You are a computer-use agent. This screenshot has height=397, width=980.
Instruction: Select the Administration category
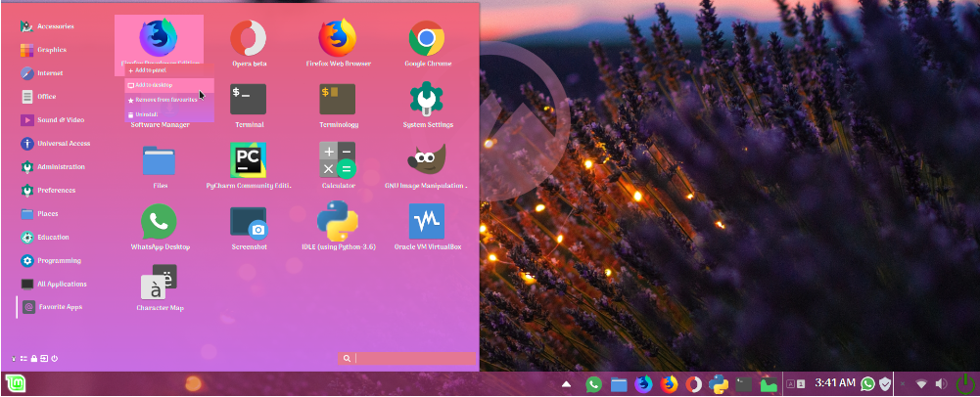click(53, 166)
